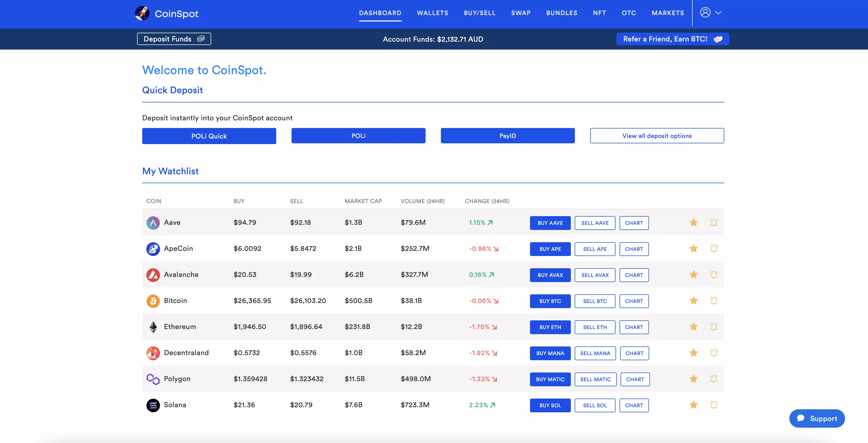Viewport: 868px width, 443px height.
Task: Expand the account menu chevron
Action: click(718, 13)
